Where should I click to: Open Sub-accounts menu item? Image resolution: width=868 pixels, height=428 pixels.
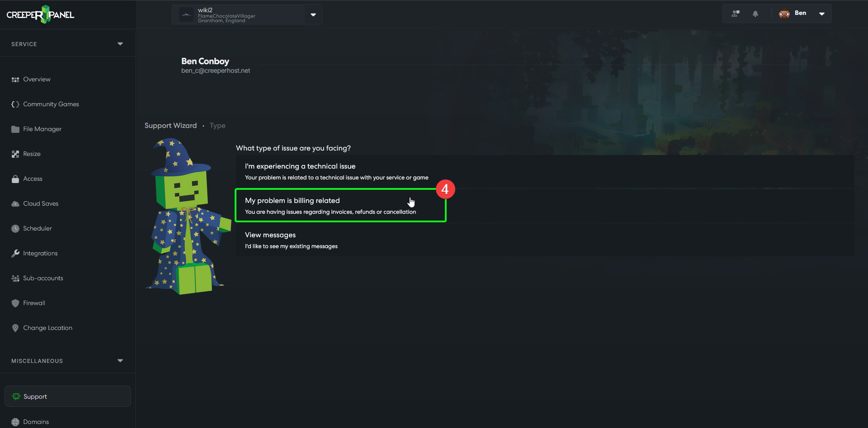[x=43, y=278]
